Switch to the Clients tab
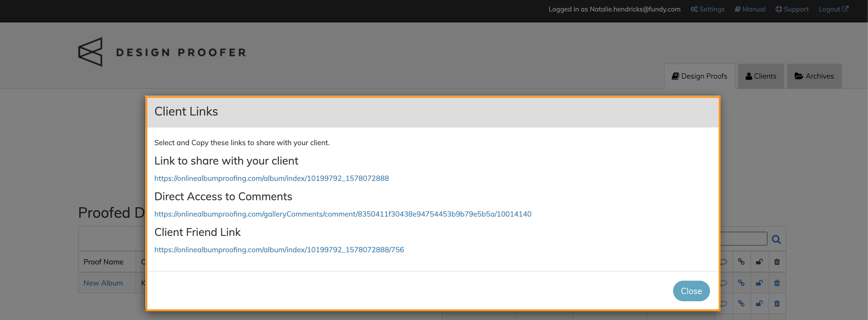868x320 pixels. click(761, 76)
